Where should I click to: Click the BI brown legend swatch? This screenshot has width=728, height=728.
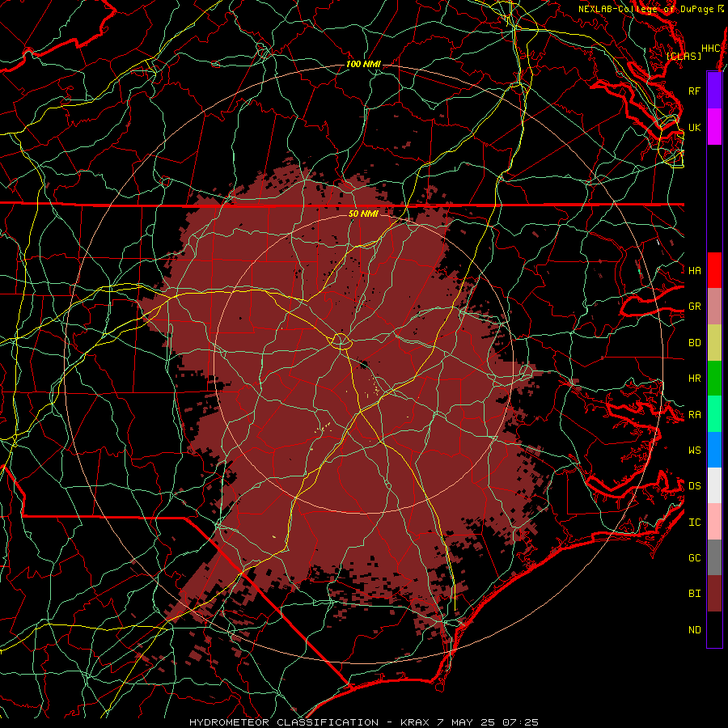point(714,594)
